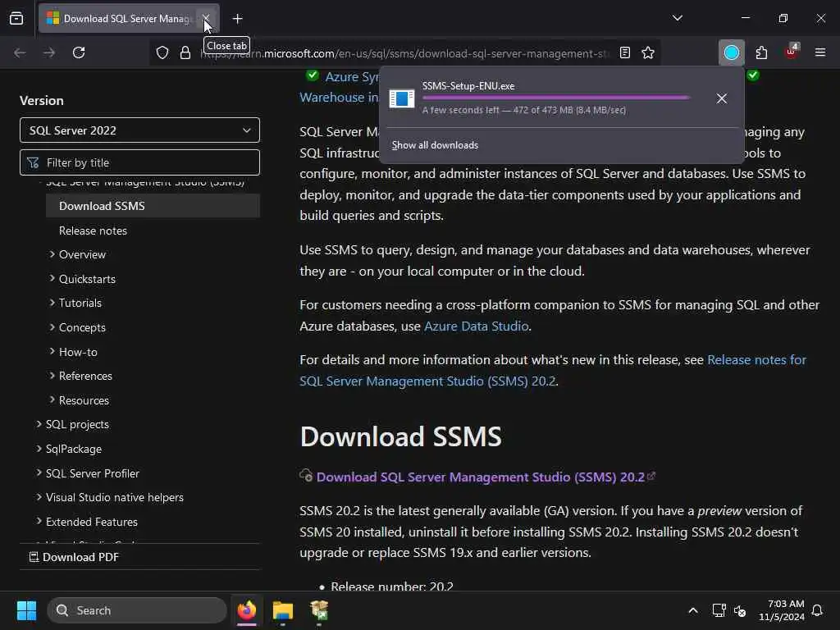Click the SSMS-Setup-ENU.exe file icon

(402, 98)
